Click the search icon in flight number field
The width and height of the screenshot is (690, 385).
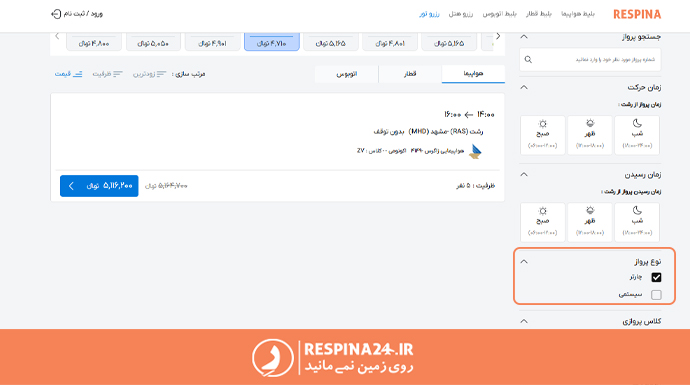click(529, 59)
